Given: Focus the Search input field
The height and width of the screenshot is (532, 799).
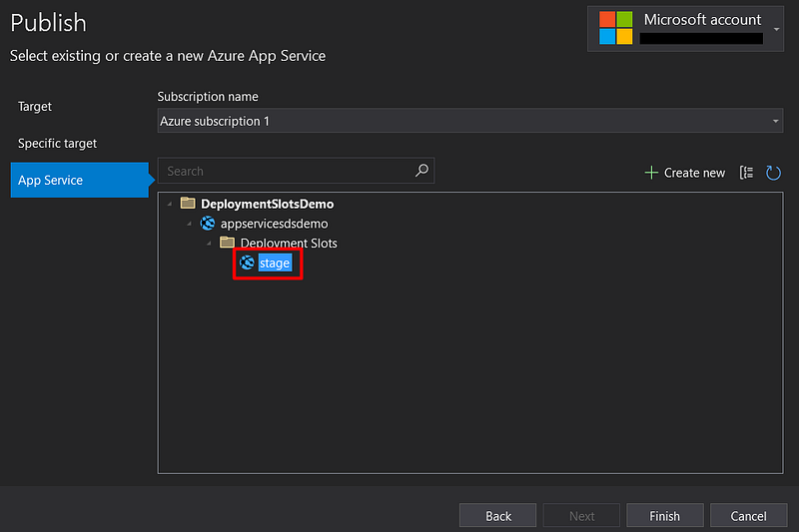Looking at the screenshot, I should pos(296,171).
